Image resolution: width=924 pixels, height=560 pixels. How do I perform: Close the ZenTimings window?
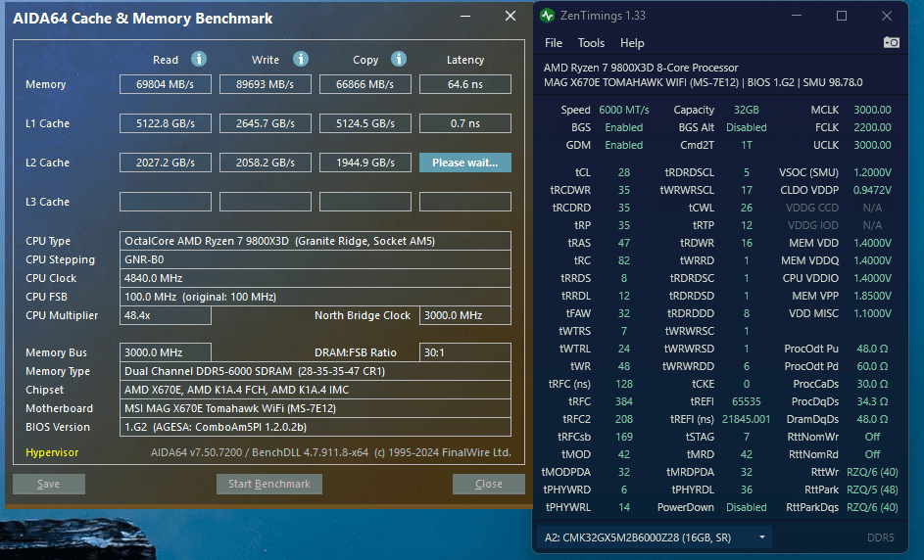click(887, 16)
